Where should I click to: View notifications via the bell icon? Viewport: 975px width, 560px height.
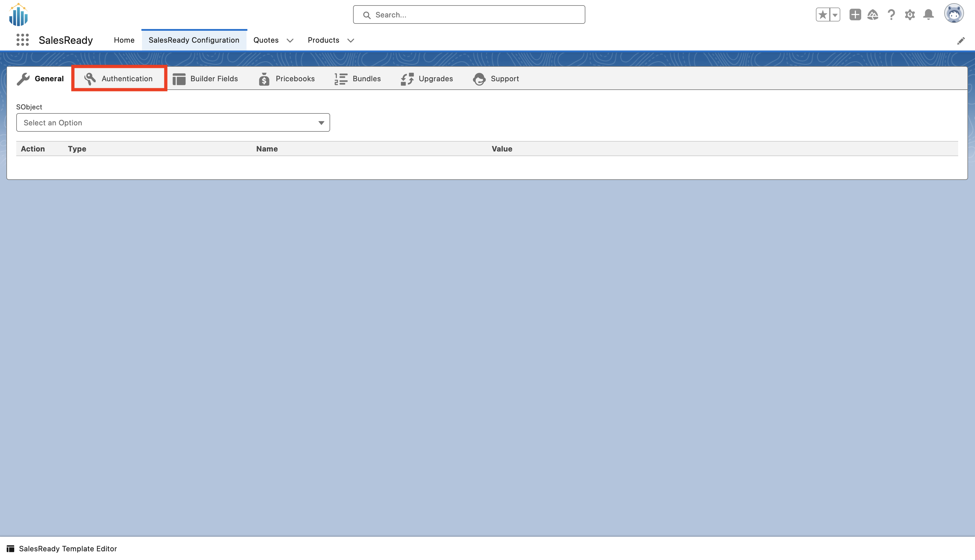[x=929, y=15]
